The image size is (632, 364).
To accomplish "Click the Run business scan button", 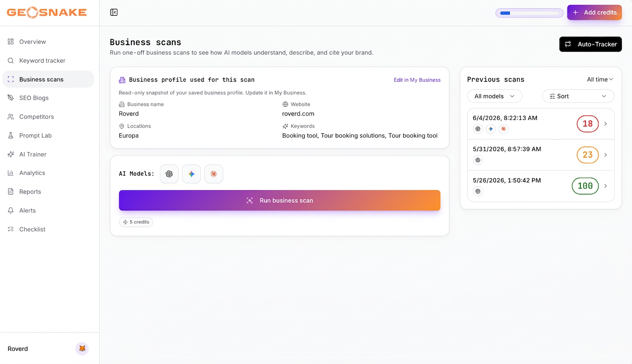I will tap(280, 201).
